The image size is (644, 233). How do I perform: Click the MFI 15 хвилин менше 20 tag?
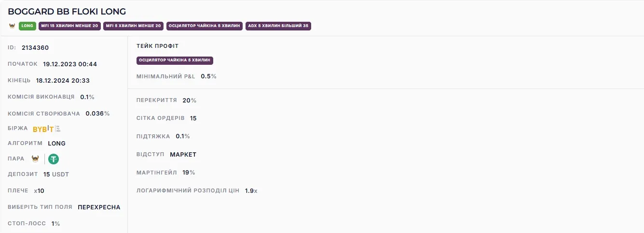click(x=69, y=26)
